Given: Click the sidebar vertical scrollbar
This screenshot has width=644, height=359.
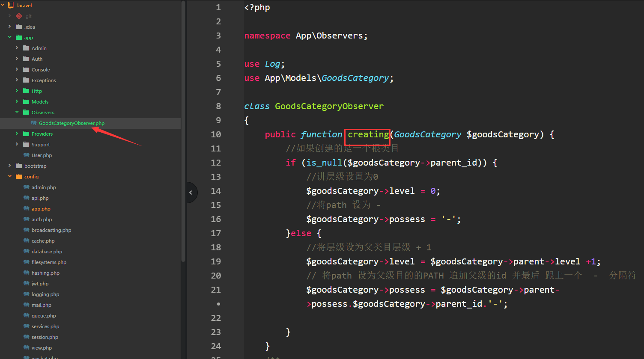Looking at the screenshot, I should pos(184,131).
